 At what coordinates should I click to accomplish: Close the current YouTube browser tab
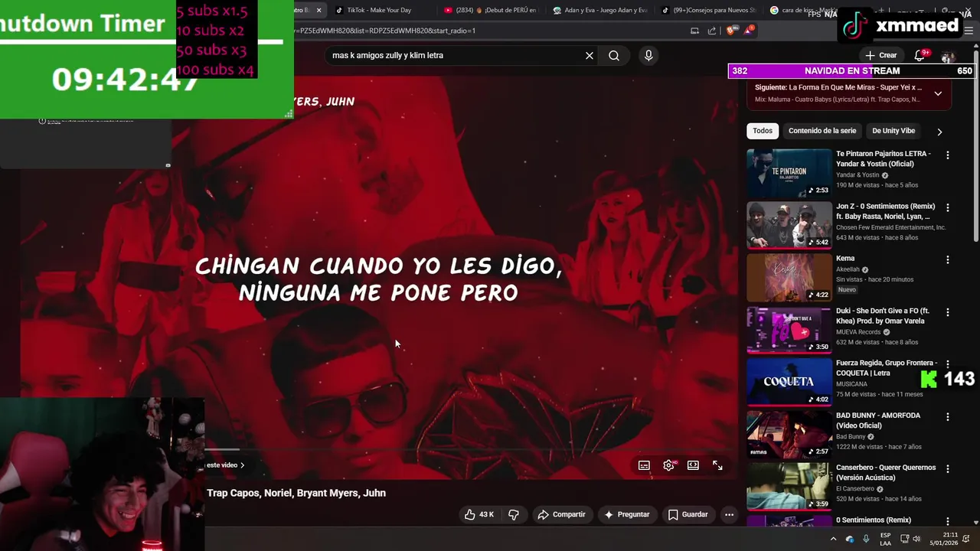[318, 11]
